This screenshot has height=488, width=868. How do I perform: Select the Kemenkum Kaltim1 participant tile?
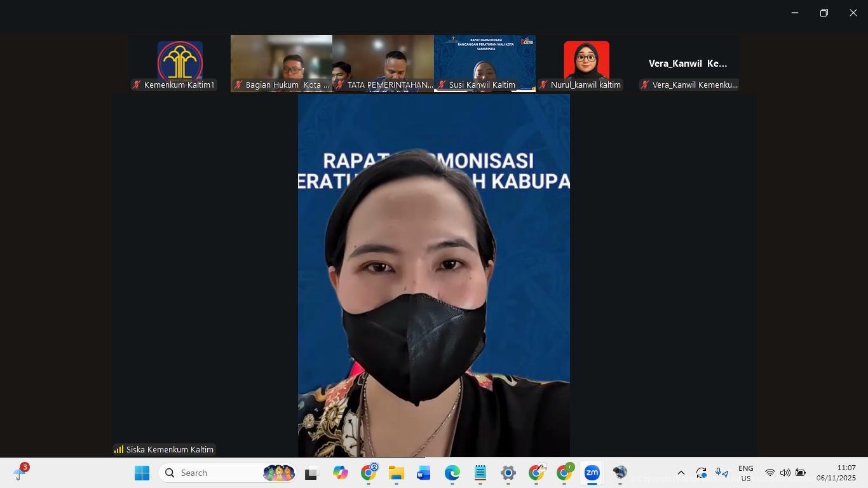pos(180,64)
